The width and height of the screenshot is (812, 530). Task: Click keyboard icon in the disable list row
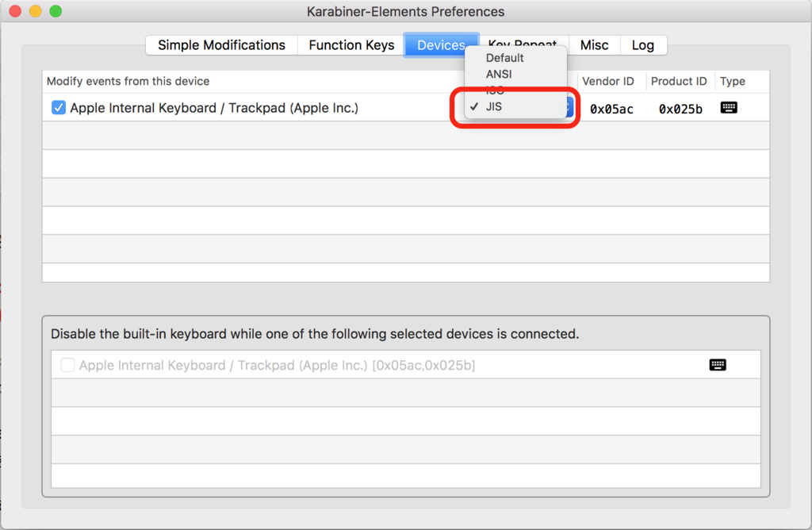(x=717, y=365)
